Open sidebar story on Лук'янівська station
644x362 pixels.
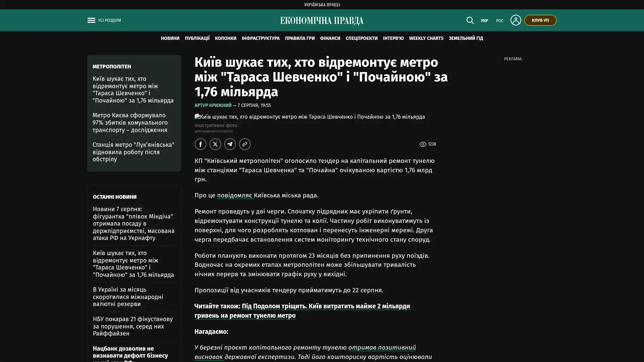pos(133,152)
